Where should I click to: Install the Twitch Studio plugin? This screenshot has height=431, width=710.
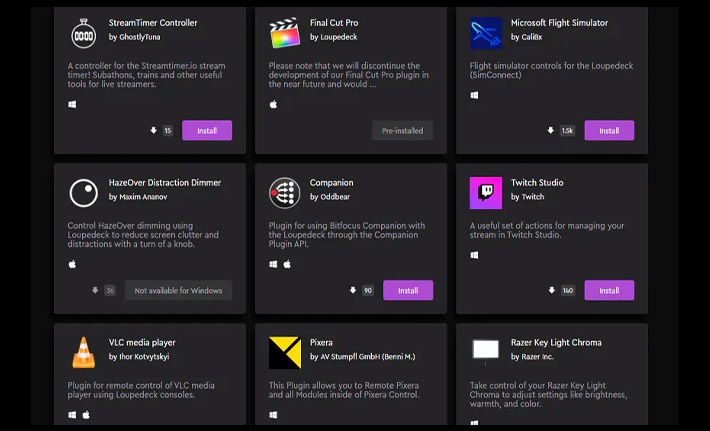pos(609,290)
